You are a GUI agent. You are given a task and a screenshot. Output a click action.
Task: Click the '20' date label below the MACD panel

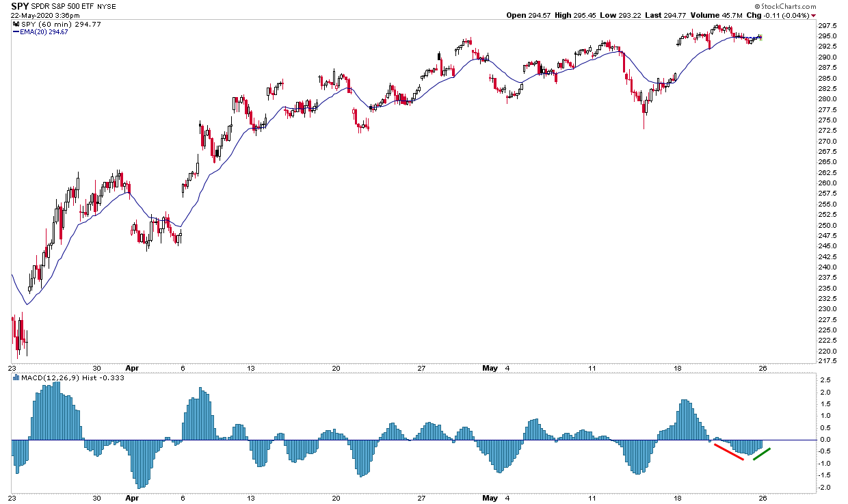[x=336, y=499]
